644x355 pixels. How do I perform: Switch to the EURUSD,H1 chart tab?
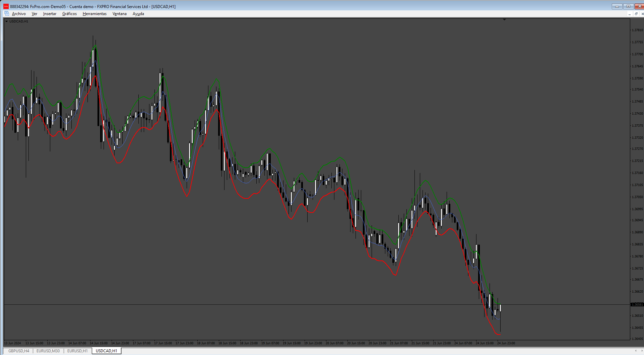(x=77, y=351)
